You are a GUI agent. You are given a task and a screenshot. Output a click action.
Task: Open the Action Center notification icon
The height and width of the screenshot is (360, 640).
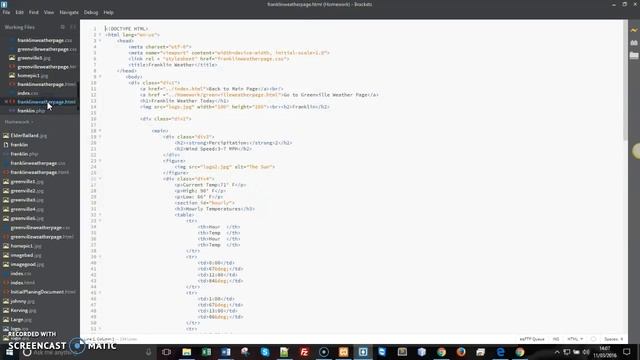[627, 352]
